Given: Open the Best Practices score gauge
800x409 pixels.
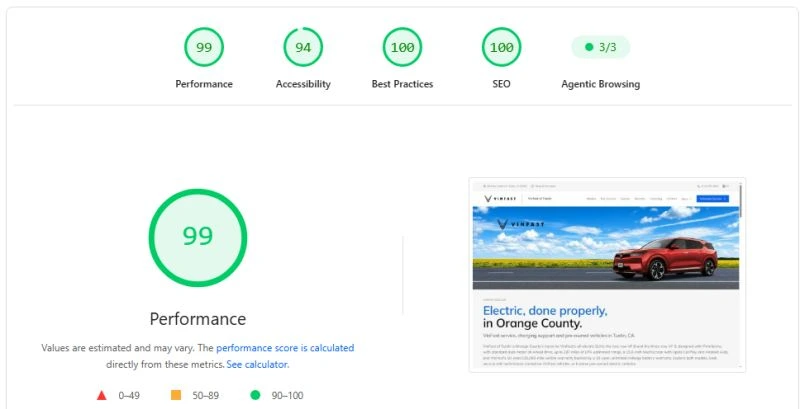Looking at the screenshot, I should 402,47.
